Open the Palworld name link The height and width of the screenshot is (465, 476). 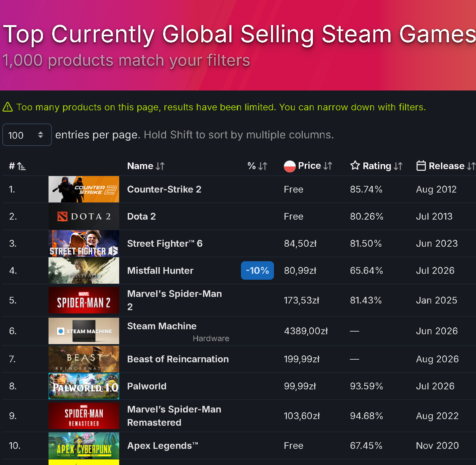tap(147, 386)
